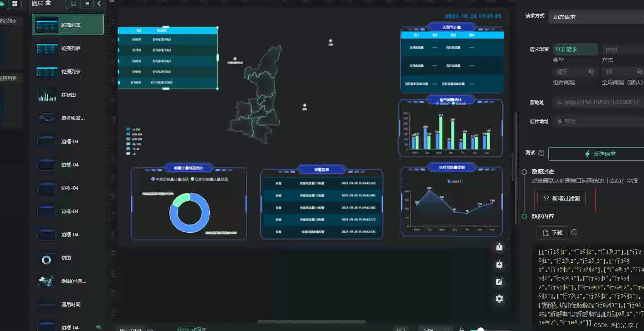This screenshot has height=331, width=644.
Task: Select the 单折线 layer
Action: [x=68, y=118]
